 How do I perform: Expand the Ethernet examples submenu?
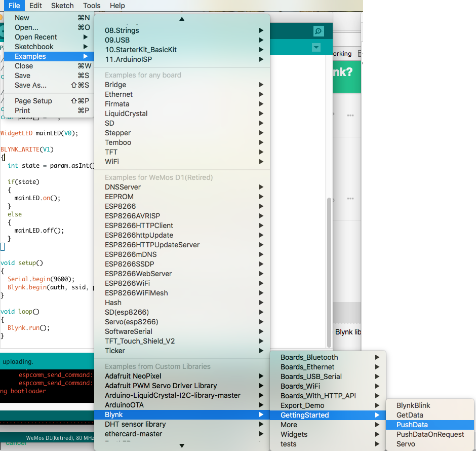click(x=182, y=94)
